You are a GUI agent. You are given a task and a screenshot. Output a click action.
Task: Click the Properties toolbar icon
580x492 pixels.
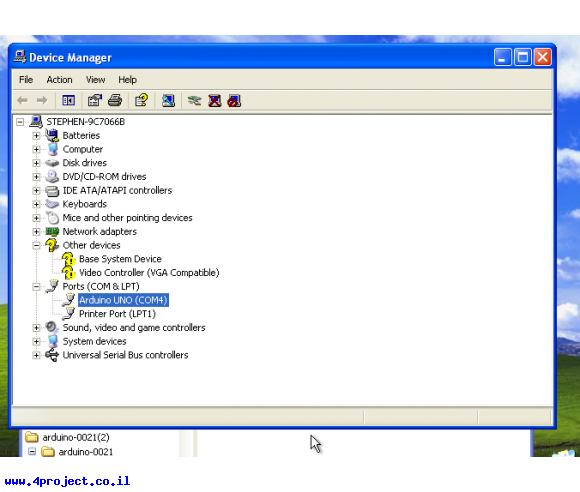point(95,101)
